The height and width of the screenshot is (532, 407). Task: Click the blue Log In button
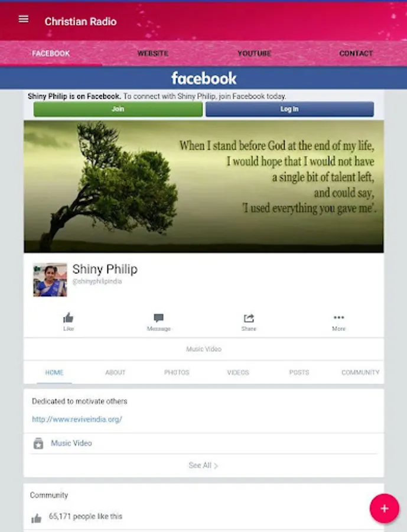(x=289, y=109)
